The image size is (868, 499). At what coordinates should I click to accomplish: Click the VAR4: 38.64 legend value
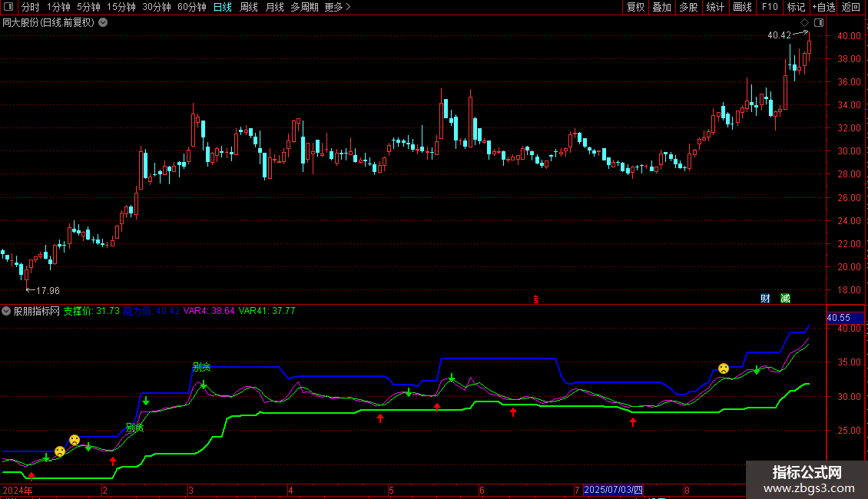tap(209, 311)
